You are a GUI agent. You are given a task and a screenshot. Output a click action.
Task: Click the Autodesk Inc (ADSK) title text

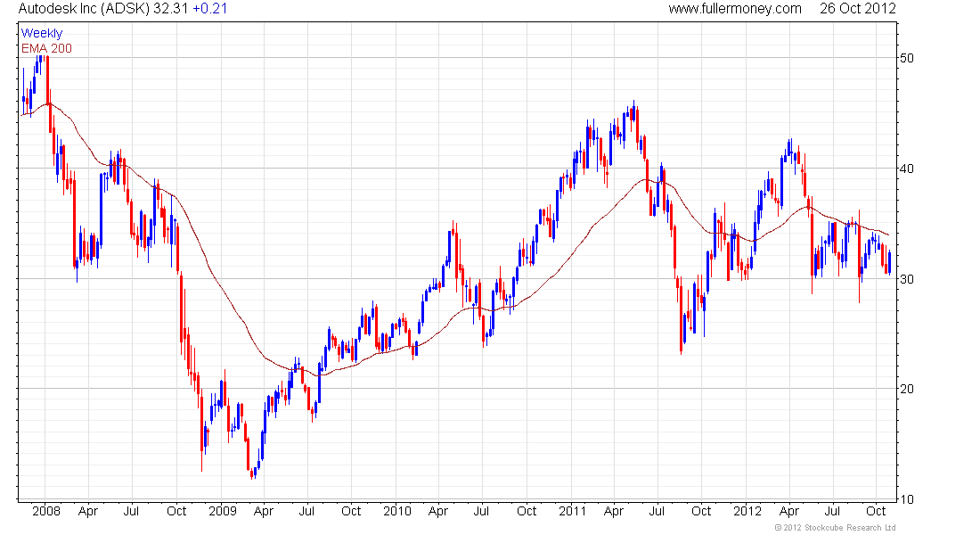(x=85, y=9)
